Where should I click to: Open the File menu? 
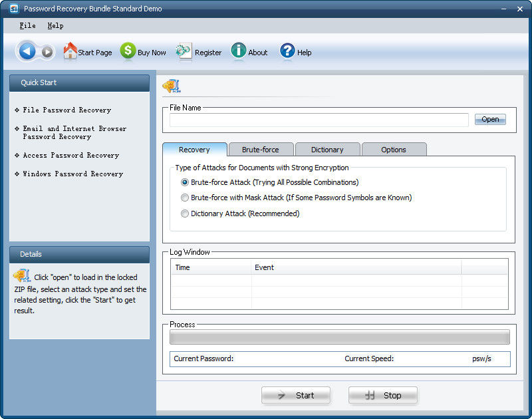click(27, 26)
